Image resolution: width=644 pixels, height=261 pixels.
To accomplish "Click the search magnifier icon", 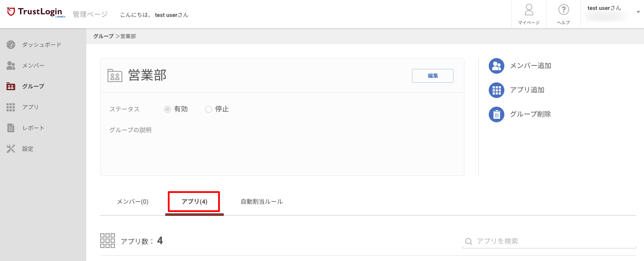I will click(468, 241).
